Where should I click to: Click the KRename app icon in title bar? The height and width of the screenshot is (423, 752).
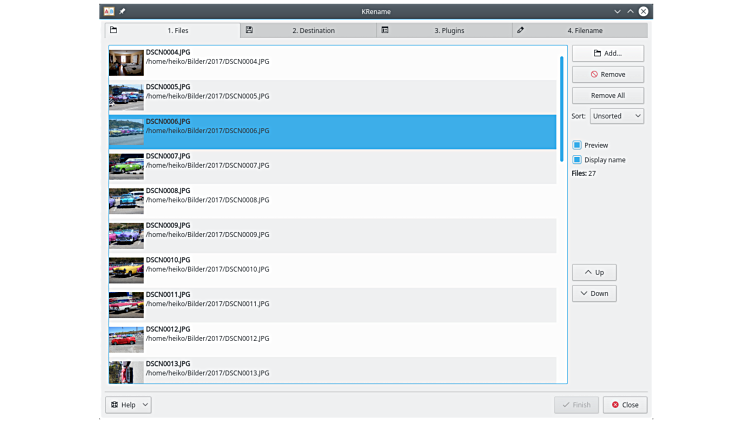[109, 10]
